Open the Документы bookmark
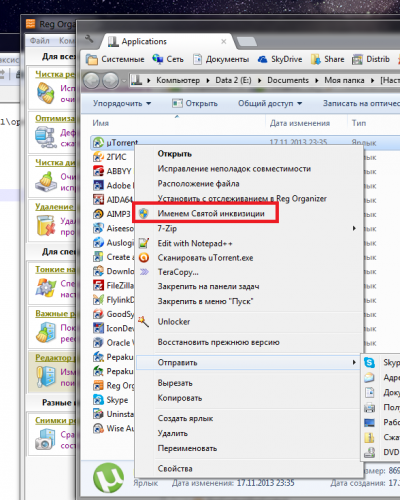This screenshot has width=400, height=500. tap(221, 59)
